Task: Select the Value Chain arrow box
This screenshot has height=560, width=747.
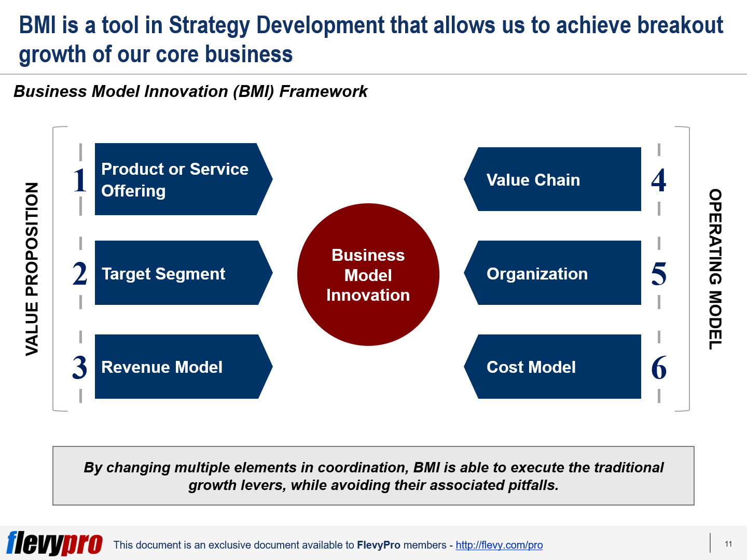Action: [552, 179]
